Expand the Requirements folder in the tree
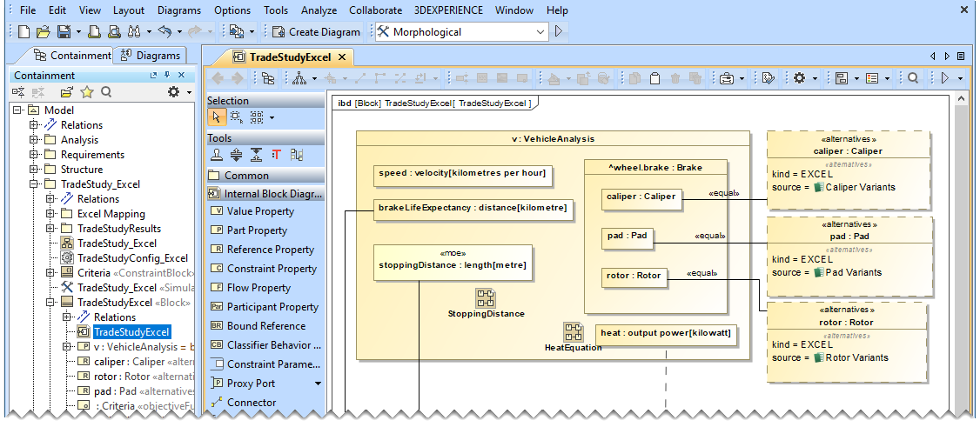 pyautogui.click(x=35, y=155)
